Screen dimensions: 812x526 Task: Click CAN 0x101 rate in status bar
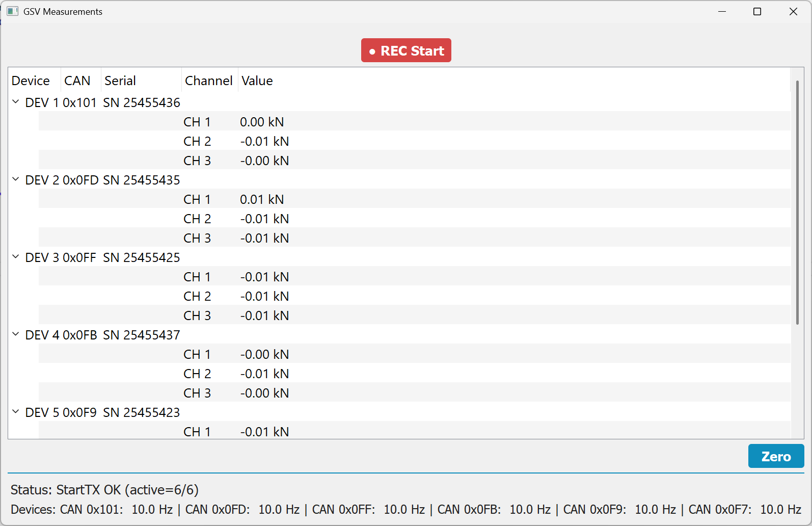[116, 509]
